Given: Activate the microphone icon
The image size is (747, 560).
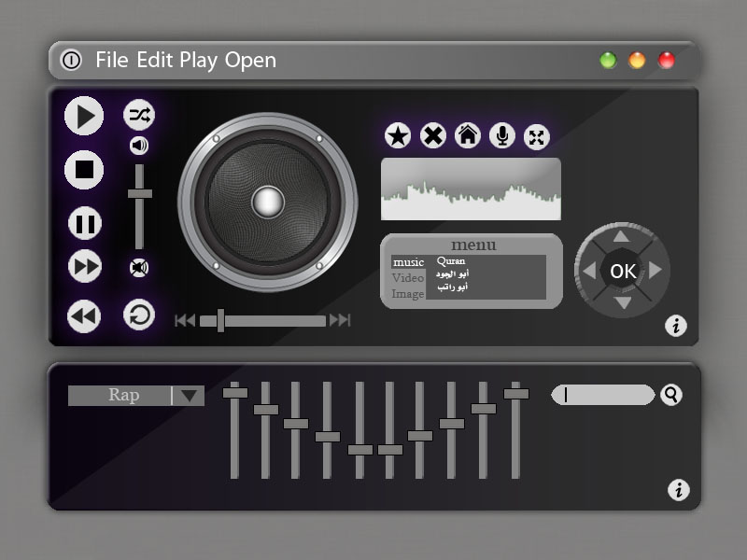Looking at the screenshot, I should click(502, 135).
